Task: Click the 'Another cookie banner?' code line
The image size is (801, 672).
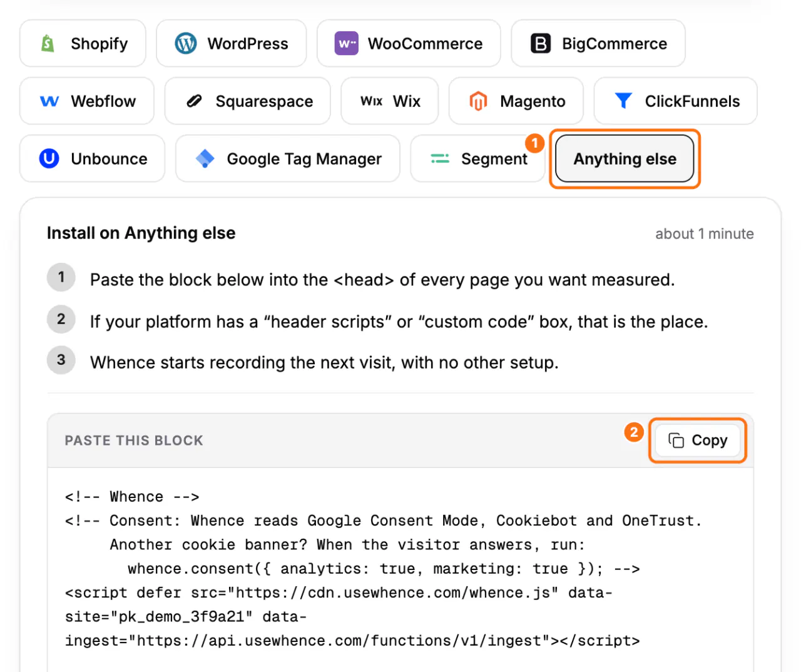Action: (x=347, y=545)
